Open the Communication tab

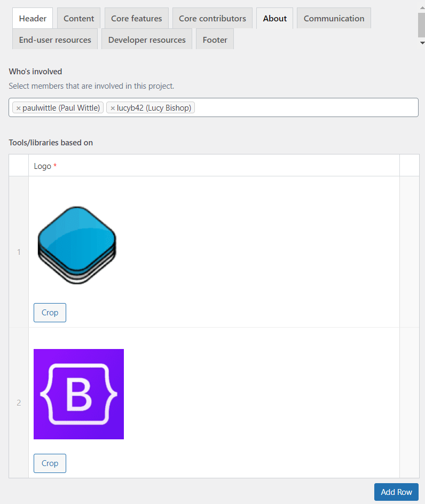click(x=334, y=18)
